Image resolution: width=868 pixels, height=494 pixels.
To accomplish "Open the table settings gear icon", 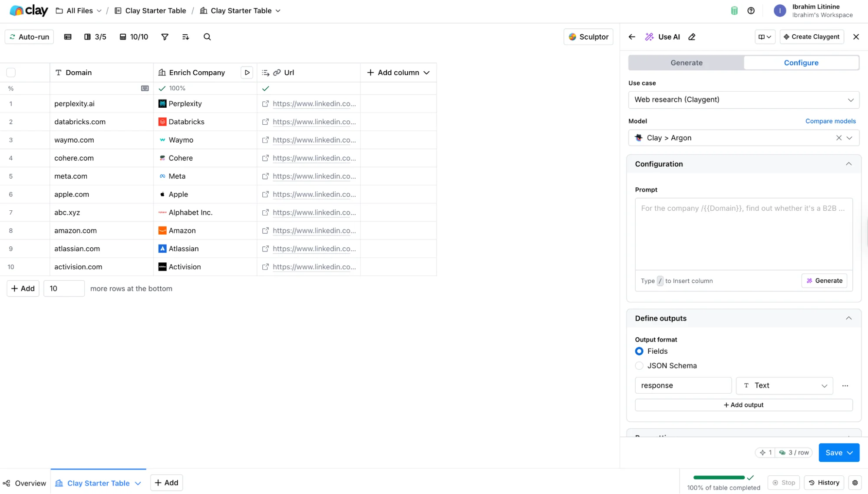I will tap(855, 483).
